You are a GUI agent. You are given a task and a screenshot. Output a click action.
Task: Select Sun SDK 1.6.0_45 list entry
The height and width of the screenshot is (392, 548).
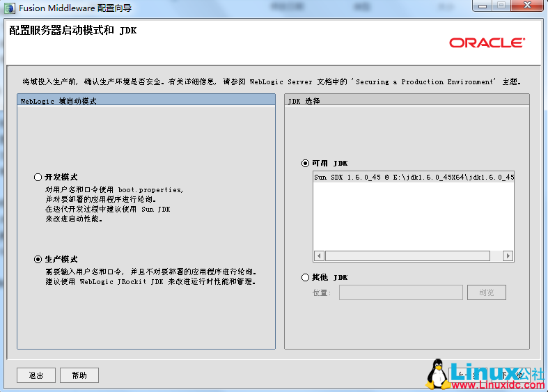(414, 177)
